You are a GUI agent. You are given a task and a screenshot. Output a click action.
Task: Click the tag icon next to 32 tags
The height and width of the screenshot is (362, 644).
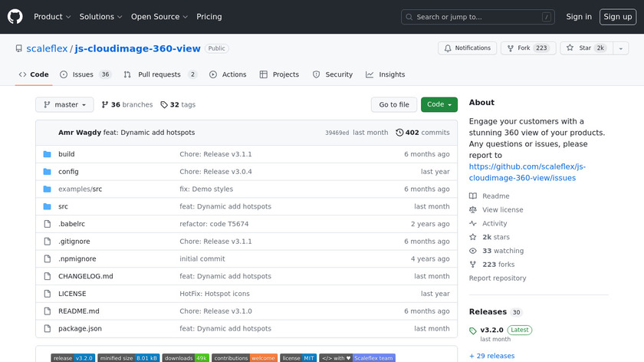[x=164, y=105]
